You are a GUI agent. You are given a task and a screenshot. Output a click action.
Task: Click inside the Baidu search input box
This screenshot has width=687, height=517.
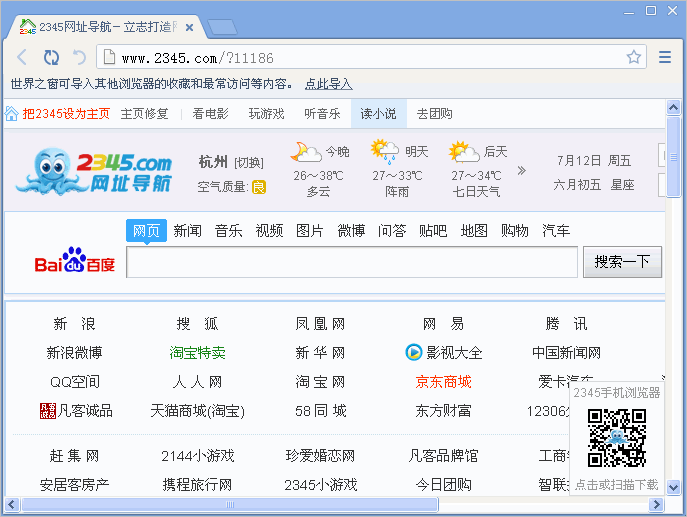click(x=352, y=262)
